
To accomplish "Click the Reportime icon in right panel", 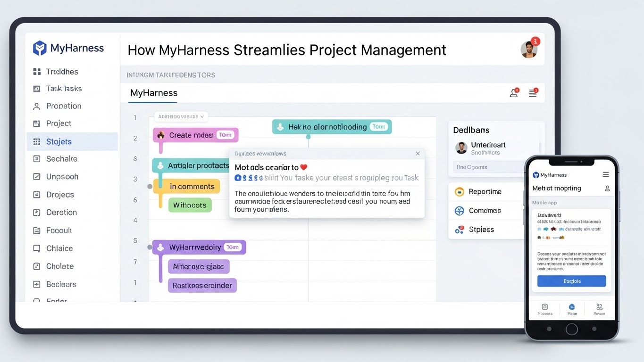I will [x=459, y=192].
